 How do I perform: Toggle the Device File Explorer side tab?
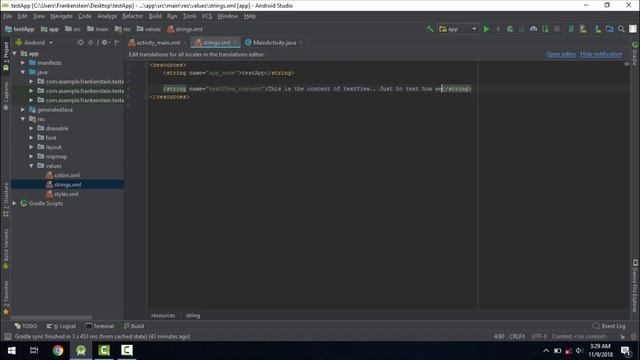point(635,286)
